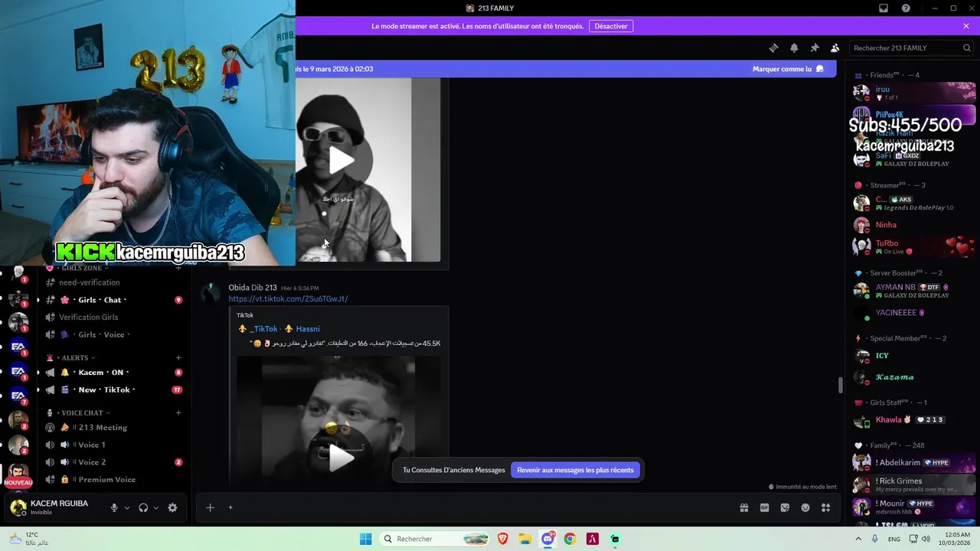Add a channel to VOICE CHAT category
Screen dimensions: 980x551
[178, 412]
